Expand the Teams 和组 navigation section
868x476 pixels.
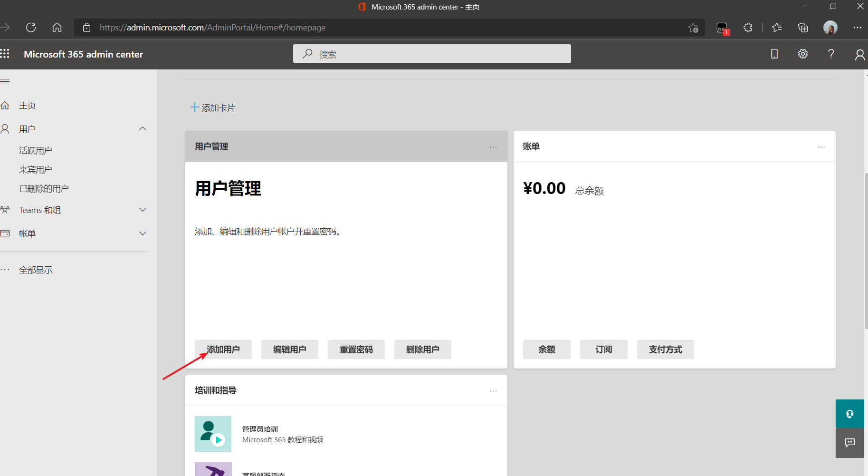coord(142,210)
